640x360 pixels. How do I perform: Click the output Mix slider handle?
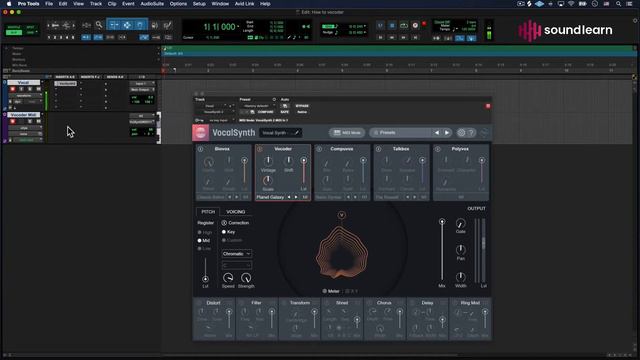[x=442, y=222]
